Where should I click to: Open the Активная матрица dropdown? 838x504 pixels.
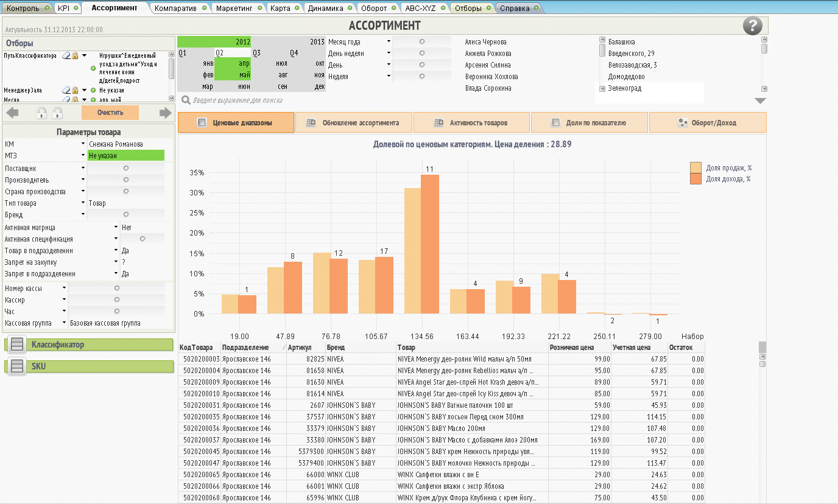coord(116,226)
